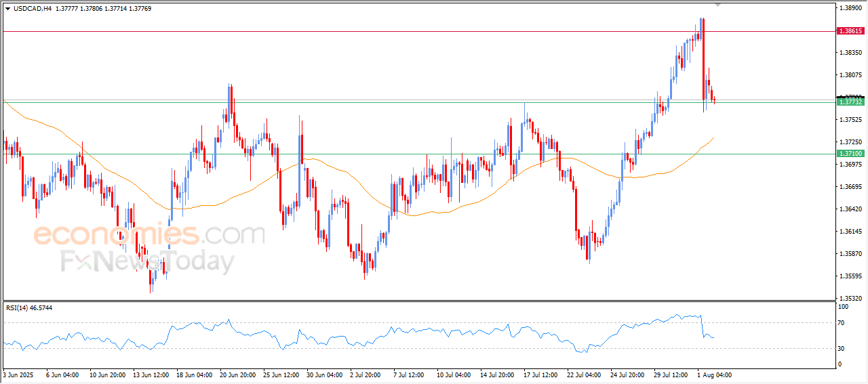Click the 10 Jun 20:00 time label

(x=108, y=375)
